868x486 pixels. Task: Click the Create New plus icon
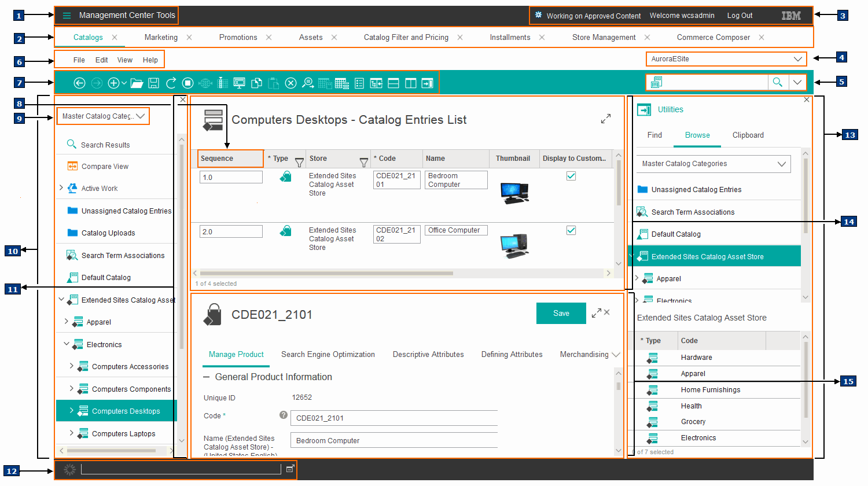pyautogui.click(x=113, y=83)
